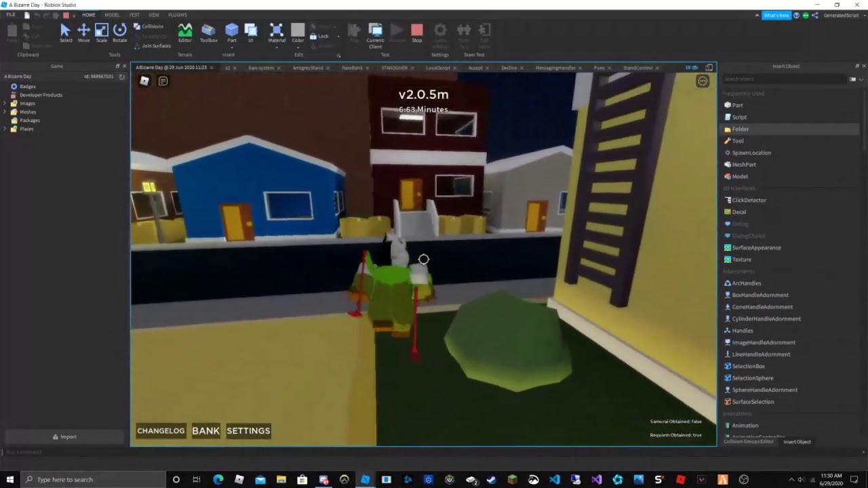This screenshot has width=868, height=488.
Task: Open the FILE menu
Action: pos(11,15)
